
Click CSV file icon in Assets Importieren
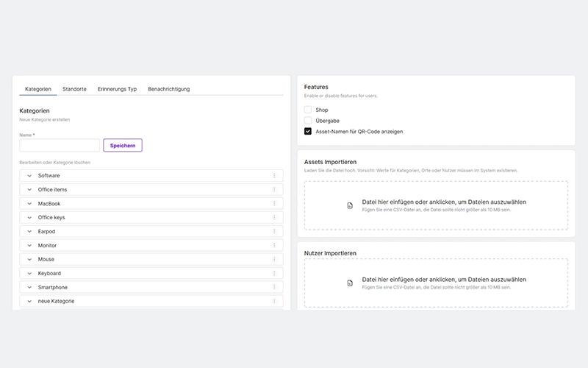tap(350, 205)
